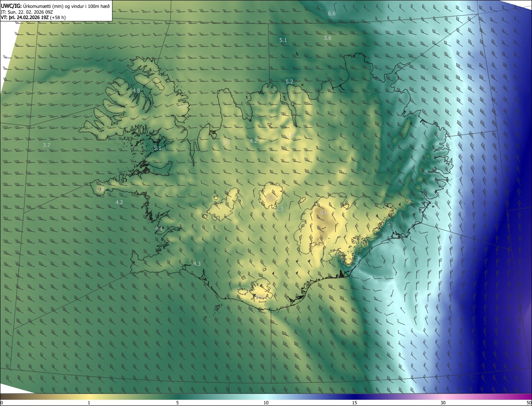The image size is (532, 406).
Task: Click the 4.3 value in the southwest
Action: pyautogui.click(x=197, y=264)
